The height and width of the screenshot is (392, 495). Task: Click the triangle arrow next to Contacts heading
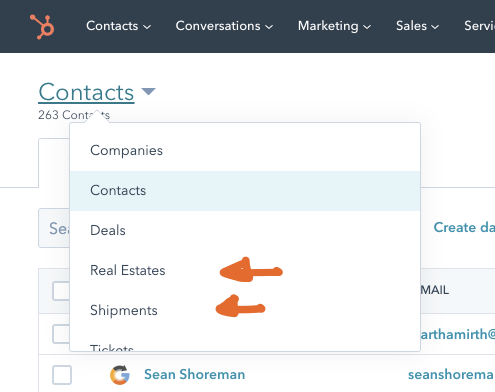pyautogui.click(x=148, y=91)
